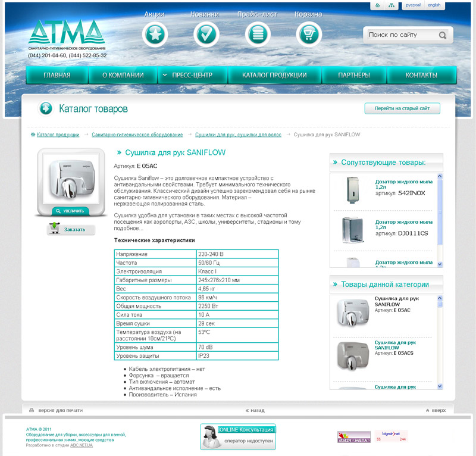Open the Прайс-лист round icon
The image size is (476, 456).
click(x=257, y=35)
